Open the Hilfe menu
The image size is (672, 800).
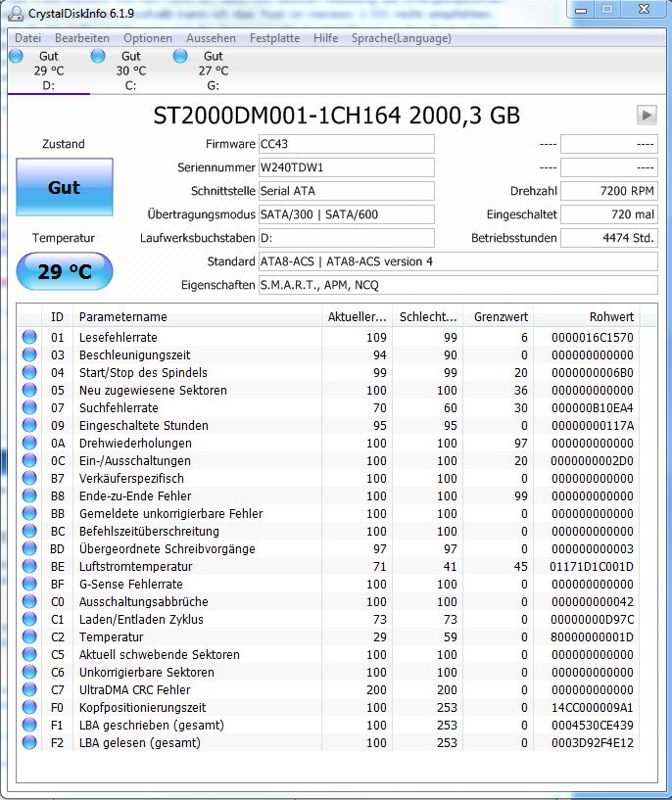[325, 38]
